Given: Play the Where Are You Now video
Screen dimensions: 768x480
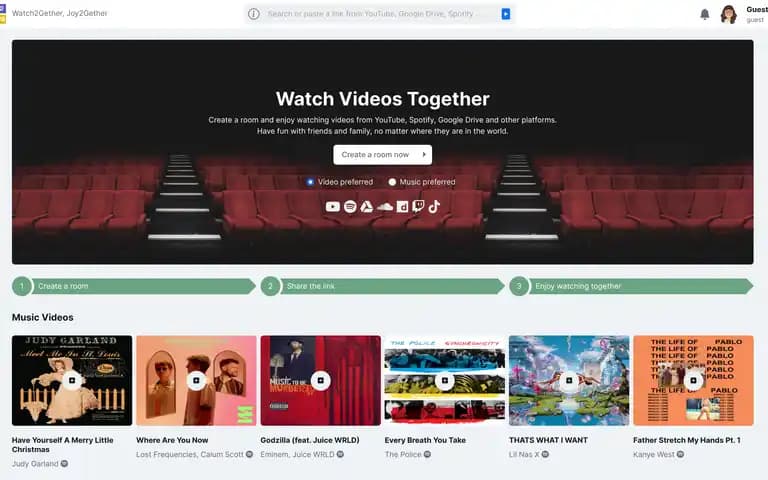Looking at the screenshot, I should [196, 381].
